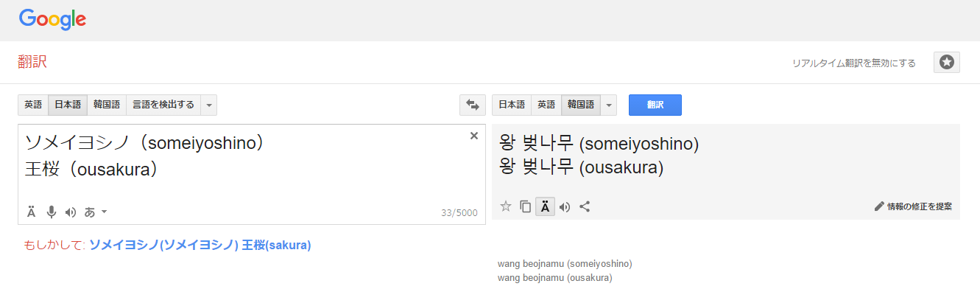Open the starred phrasebook button

coord(946,63)
